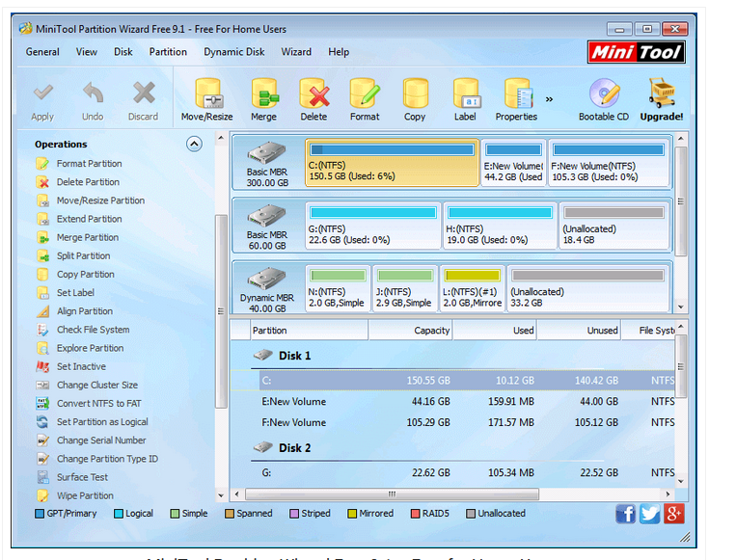Image resolution: width=736 pixels, height=560 pixels.
Task: Click the Apply checkmark icon
Action: tap(42, 93)
